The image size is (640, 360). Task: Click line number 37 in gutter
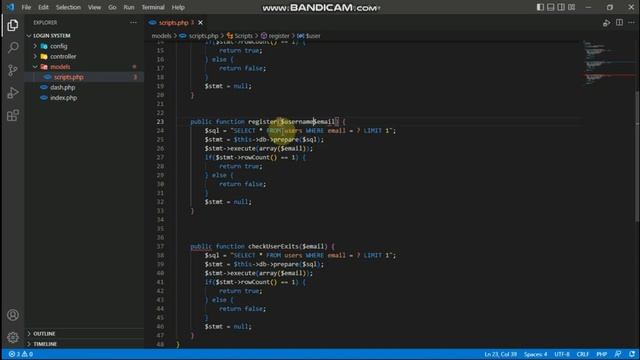pos(160,246)
